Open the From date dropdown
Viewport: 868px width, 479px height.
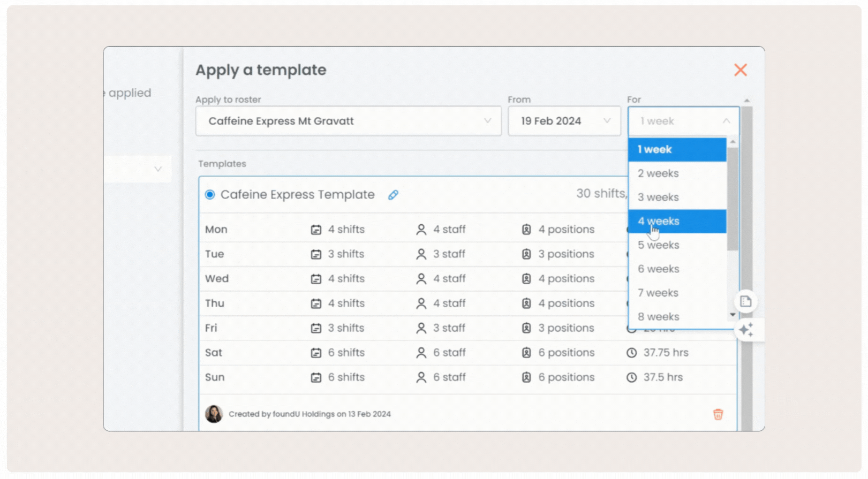(x=564, y=121)
